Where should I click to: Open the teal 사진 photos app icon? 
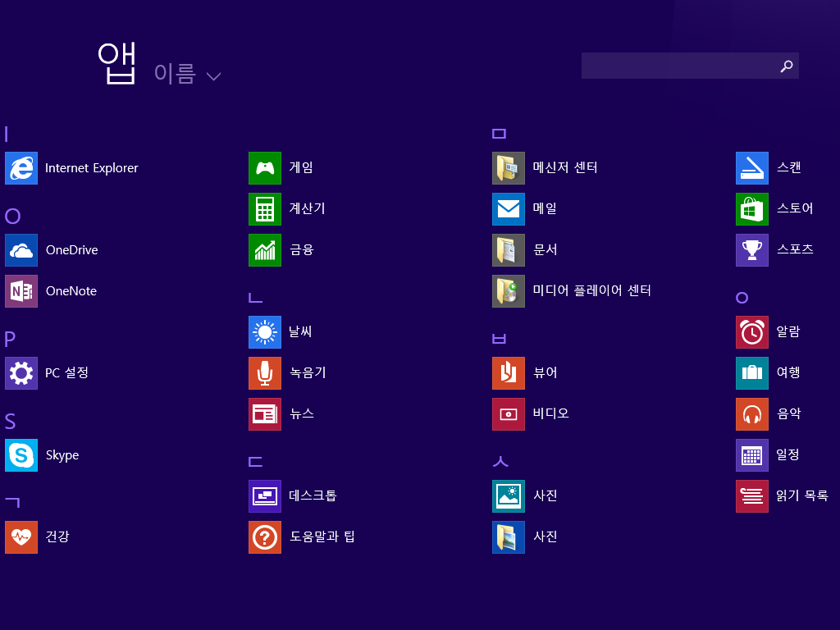click(509, 496)
